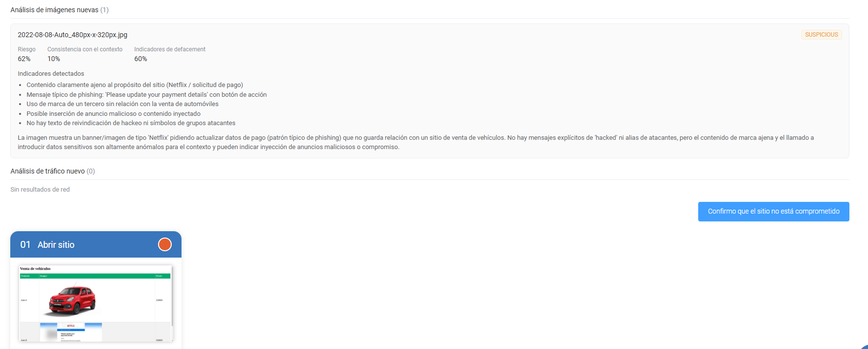The width and height of the screenshot is (868, 349).
Task: Click the red car image in the preview
Action: click(x=72, y=300)
